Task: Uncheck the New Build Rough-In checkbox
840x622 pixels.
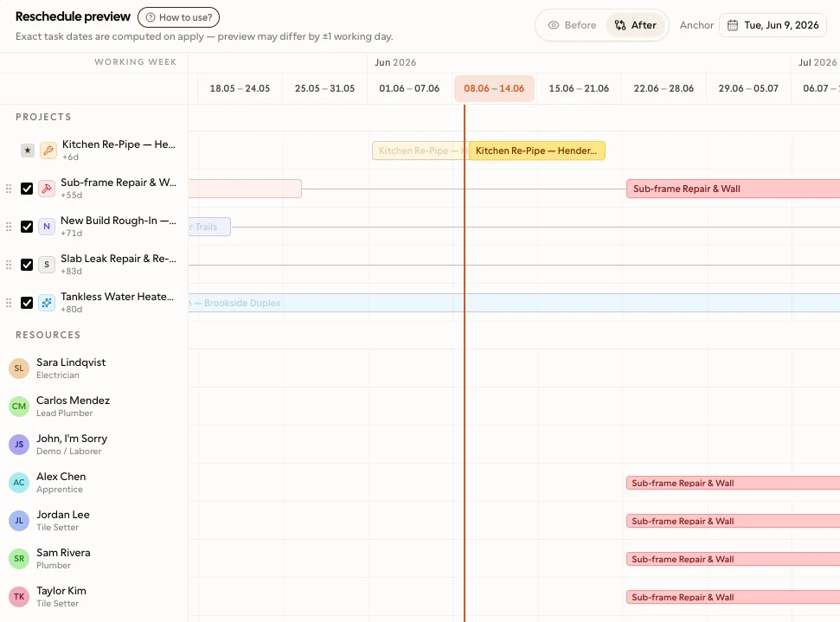Action: 27,227
